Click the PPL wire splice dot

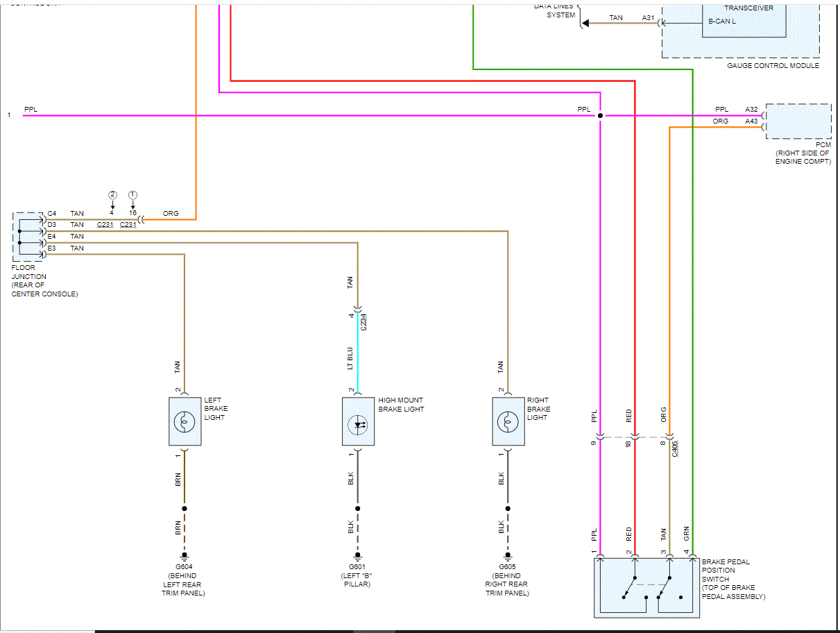click(x=601, y=115)
